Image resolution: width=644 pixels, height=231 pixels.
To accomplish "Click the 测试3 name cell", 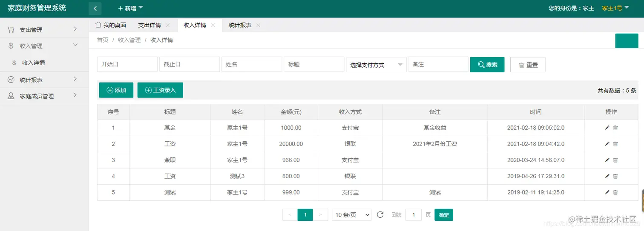I will coord(237,176).
